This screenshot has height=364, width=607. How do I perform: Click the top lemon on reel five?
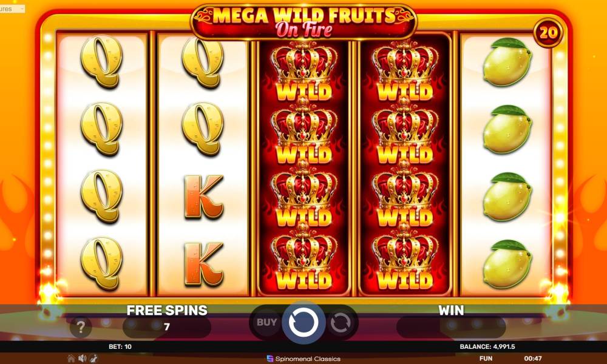pos(507,62)
